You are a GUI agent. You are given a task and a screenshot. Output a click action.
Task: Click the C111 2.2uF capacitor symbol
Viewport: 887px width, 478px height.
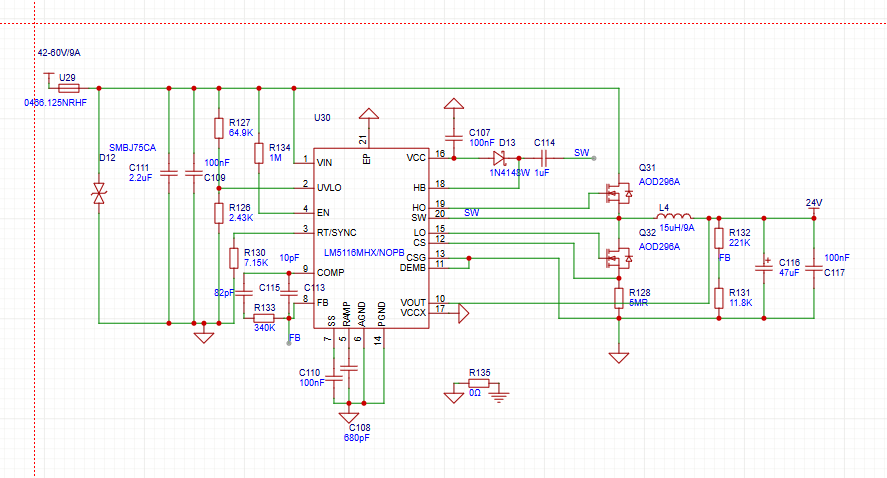(x=169, y=174)
